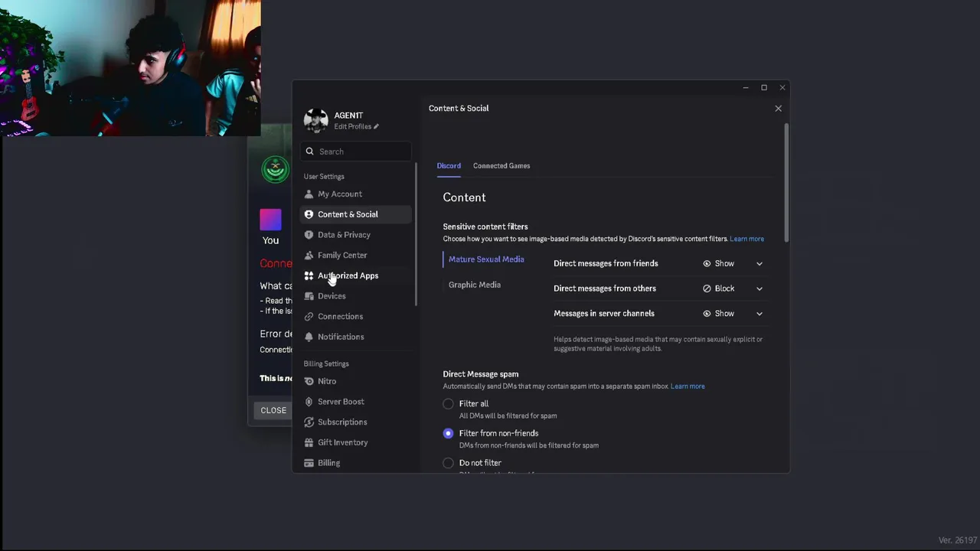Click the pencil icon beside Edit Profiles
The image size is (980, 551).
tap(376, 126)
